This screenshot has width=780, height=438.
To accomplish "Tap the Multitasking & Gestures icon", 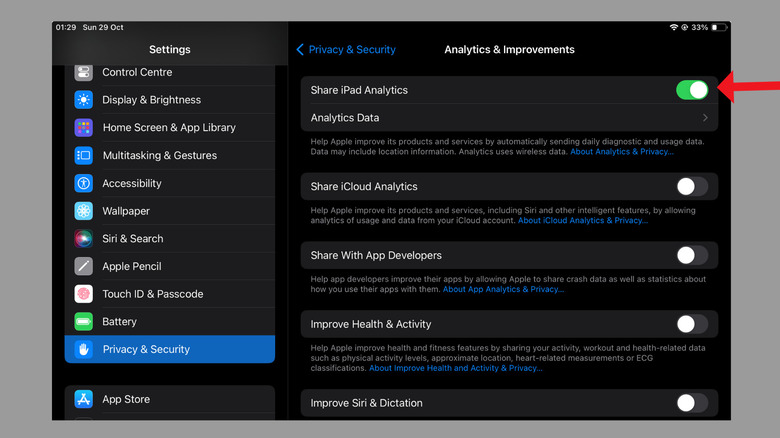I will [x=84, y=155].
